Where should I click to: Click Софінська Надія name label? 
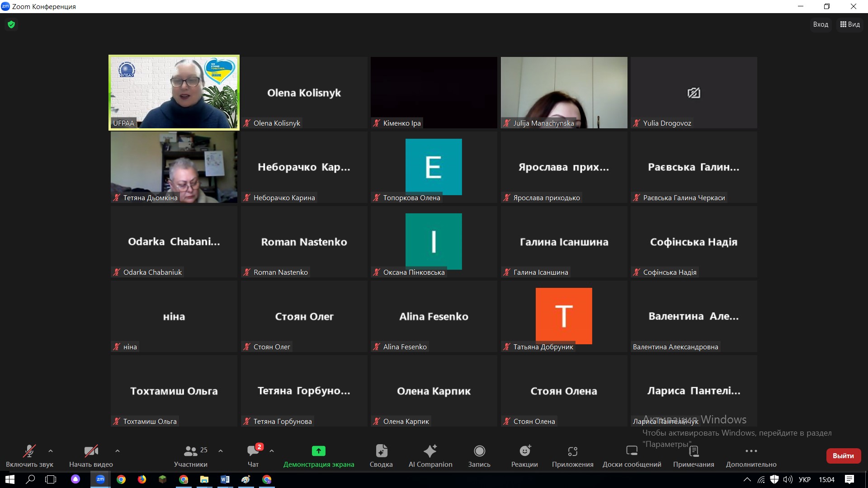point(670,272)
